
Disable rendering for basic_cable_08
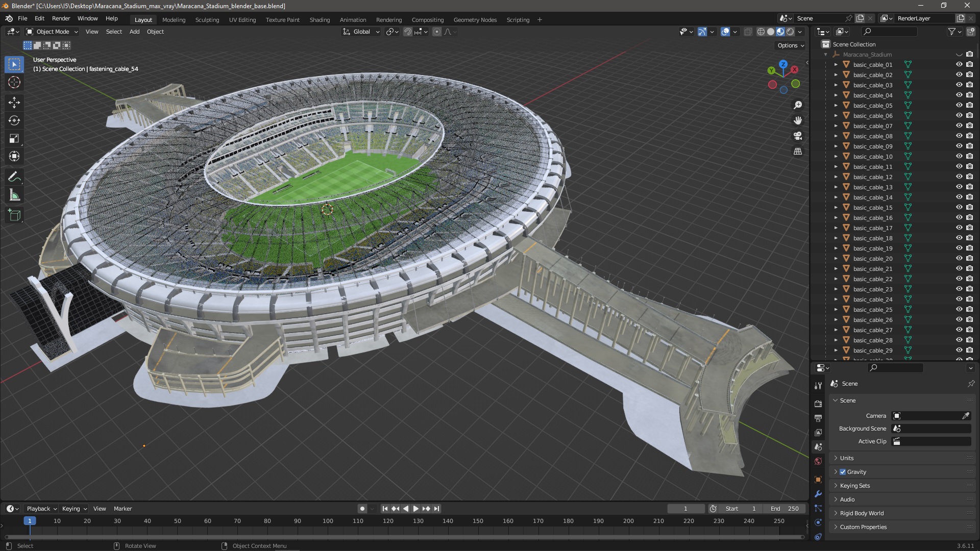[969, 136]
